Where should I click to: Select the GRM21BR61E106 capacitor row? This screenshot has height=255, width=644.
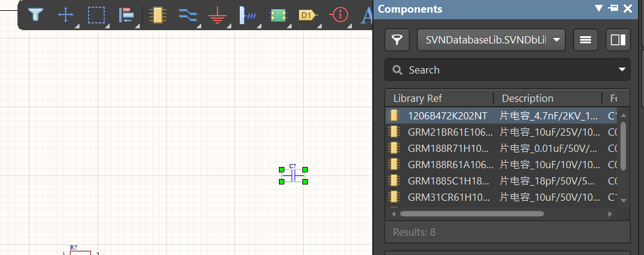pyautogui.click(x=501, y=131)
